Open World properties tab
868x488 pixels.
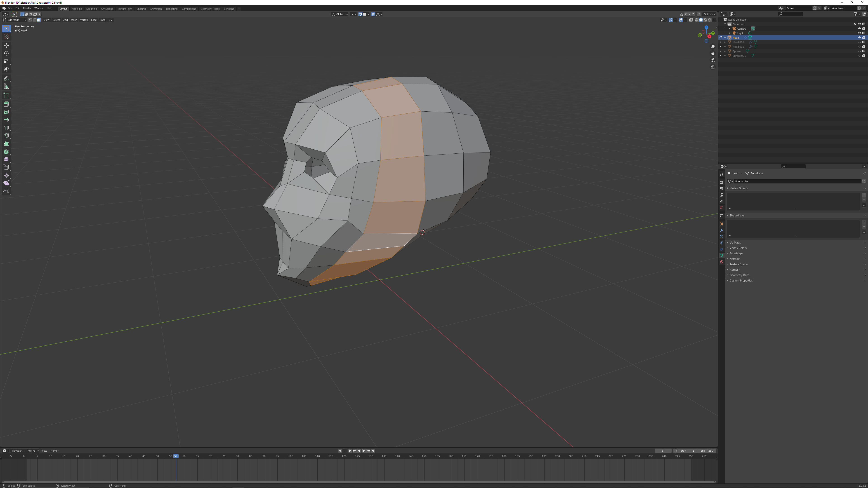722,208
